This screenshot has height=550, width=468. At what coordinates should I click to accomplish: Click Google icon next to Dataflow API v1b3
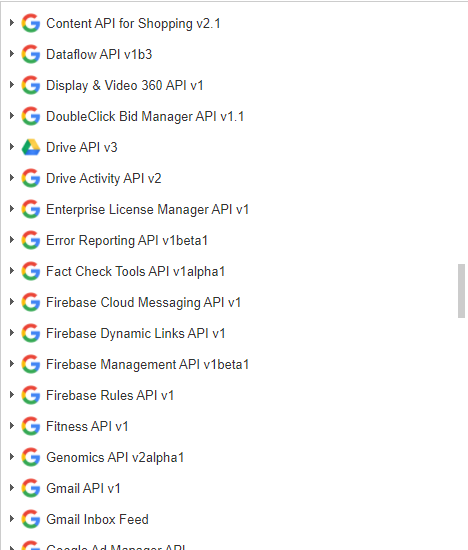(31, 54)
